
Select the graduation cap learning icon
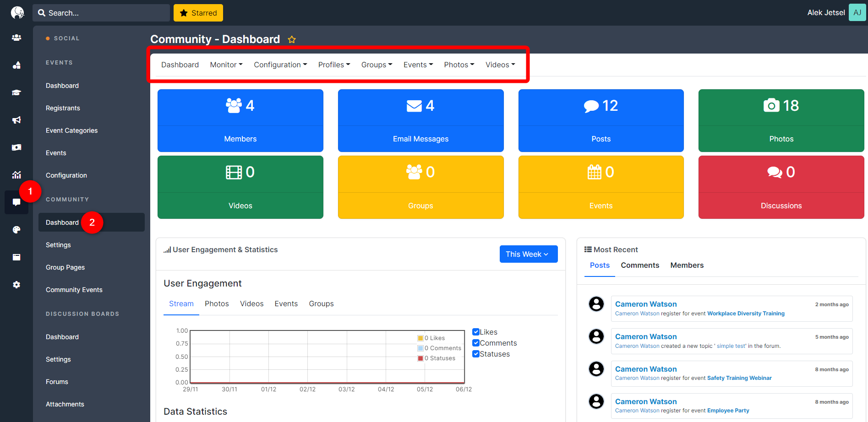coord(16,92)
